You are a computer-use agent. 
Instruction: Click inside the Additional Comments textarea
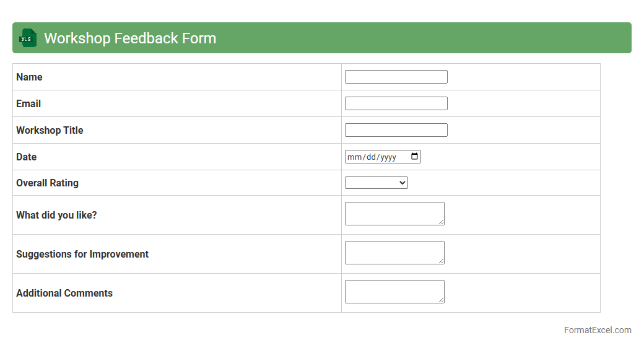coord(394,292)
